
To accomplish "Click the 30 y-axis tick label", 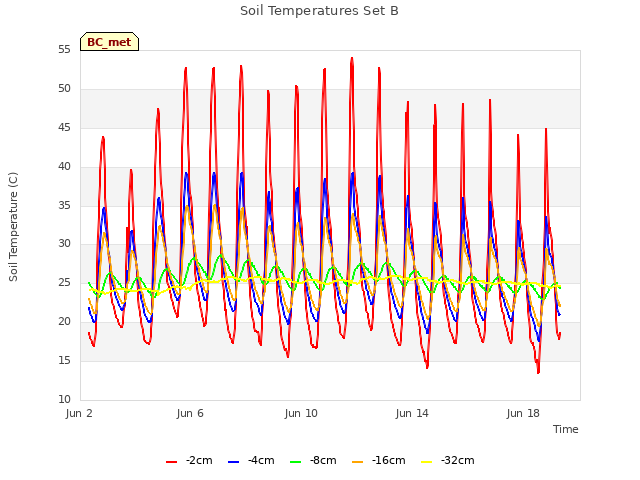I will point(64,244).
